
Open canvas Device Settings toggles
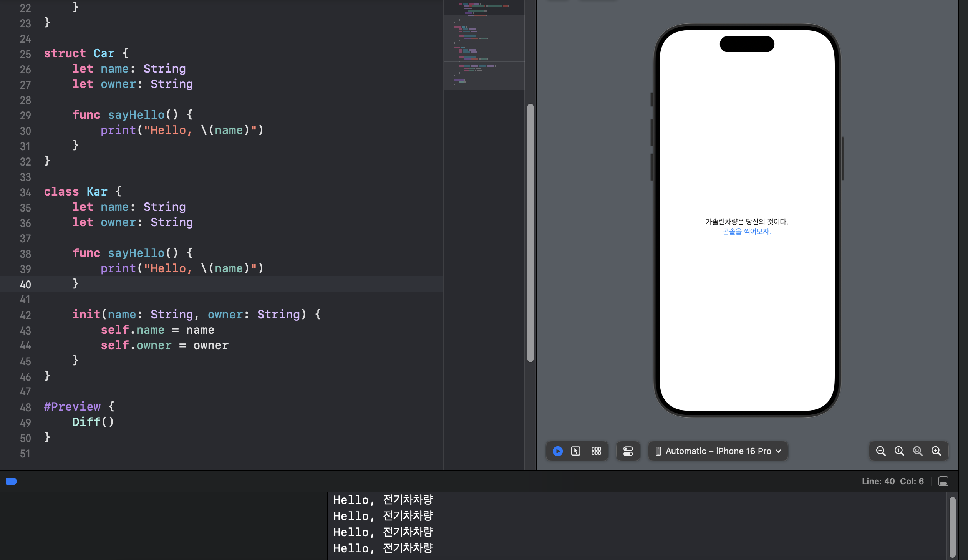(x=628, y=451)
